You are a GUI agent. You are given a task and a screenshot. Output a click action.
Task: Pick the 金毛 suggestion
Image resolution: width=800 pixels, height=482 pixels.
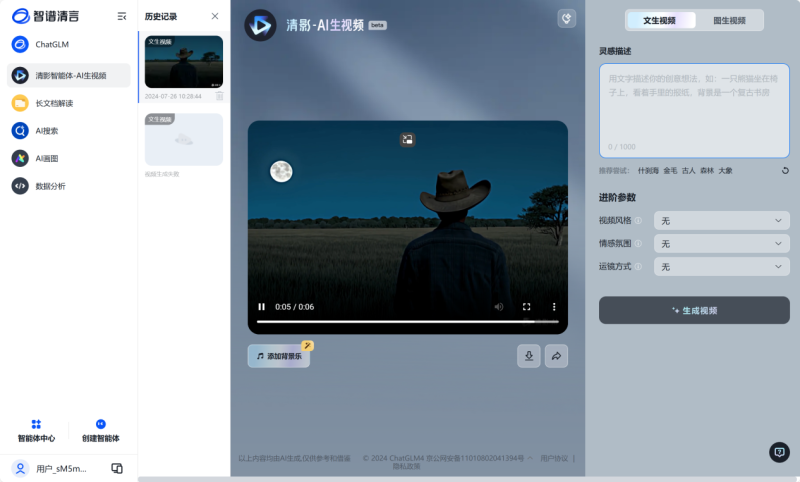(670, 170)
